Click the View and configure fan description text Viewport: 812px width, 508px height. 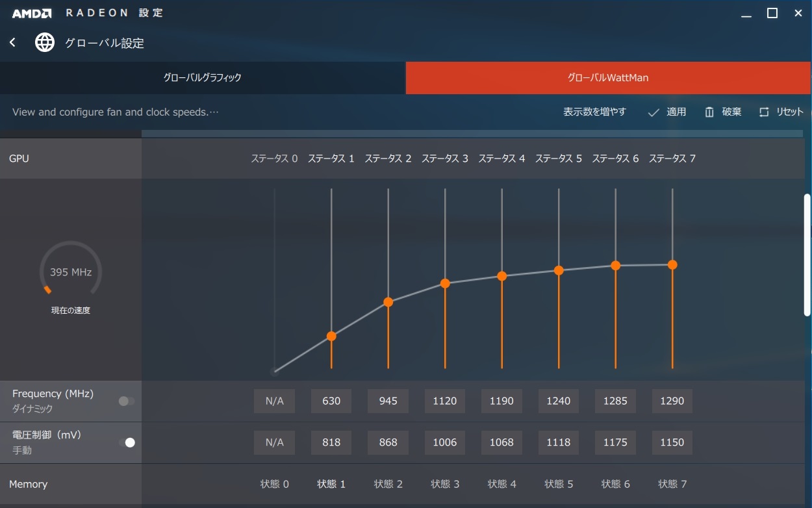[115, 112]
